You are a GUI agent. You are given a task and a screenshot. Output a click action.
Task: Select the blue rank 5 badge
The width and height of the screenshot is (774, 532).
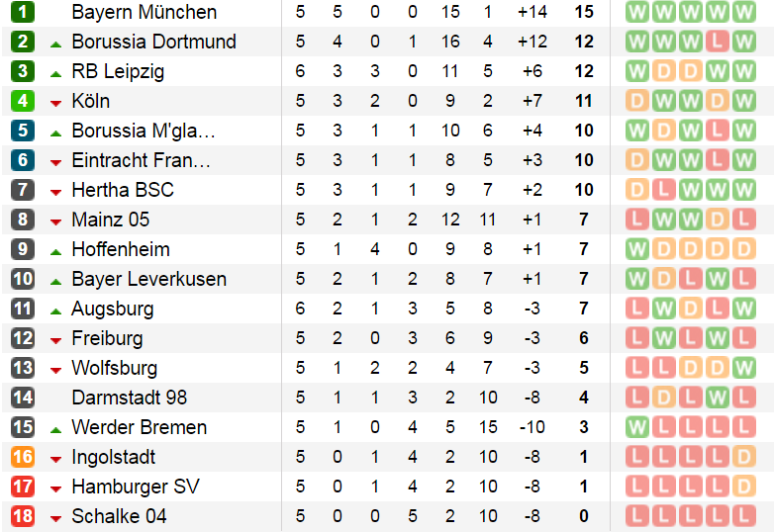23,131
